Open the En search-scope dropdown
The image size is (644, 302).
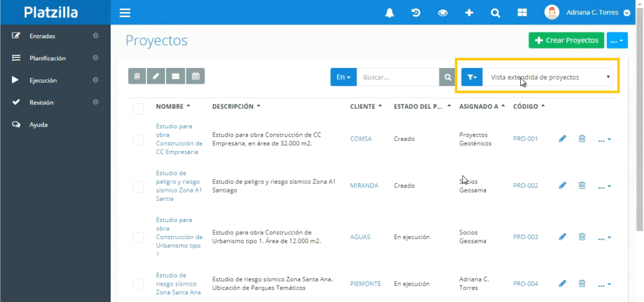point(343,77)
